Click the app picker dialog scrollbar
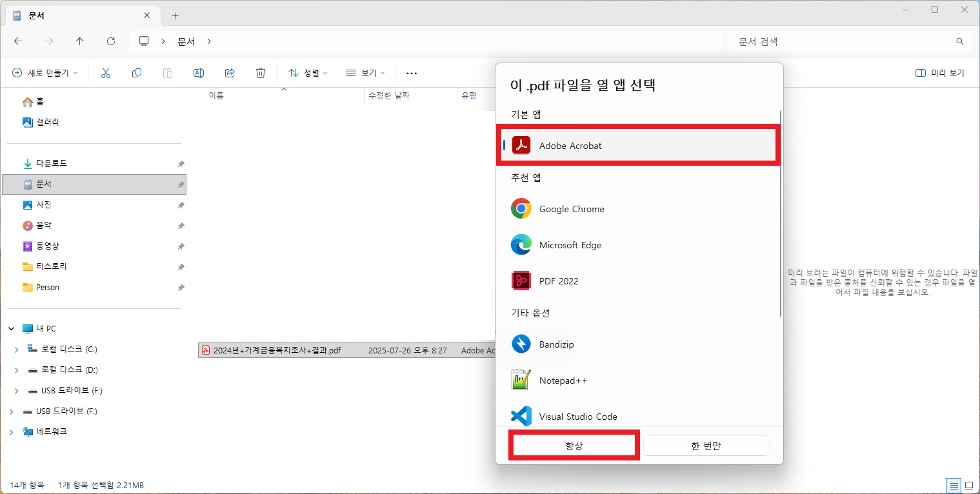Image resolution: width=980 pixels, height=494 pixels. coord(781,213)
